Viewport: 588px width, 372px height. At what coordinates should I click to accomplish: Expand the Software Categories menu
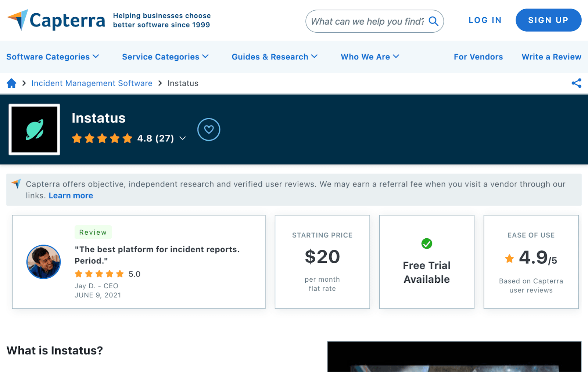click(x=53, y=57)
